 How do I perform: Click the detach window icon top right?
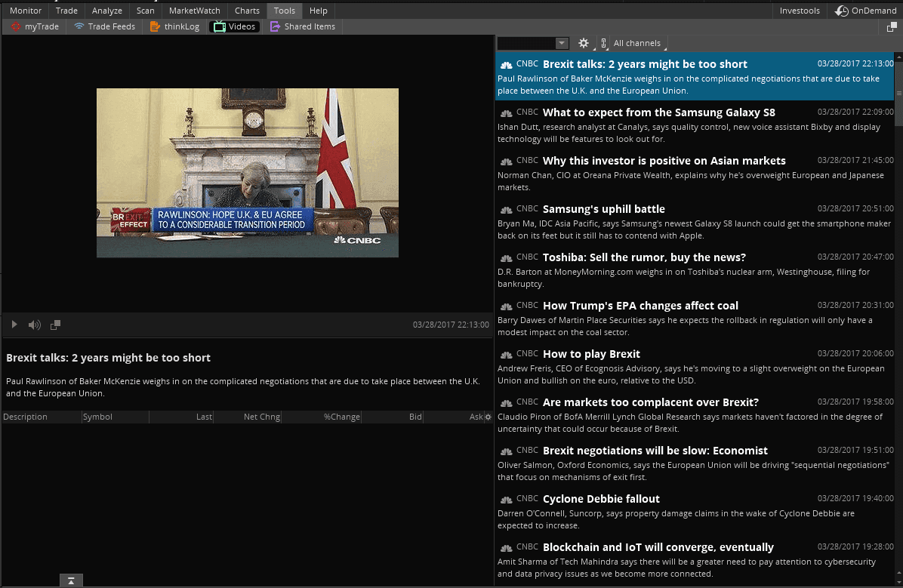(x=892, y=26)
